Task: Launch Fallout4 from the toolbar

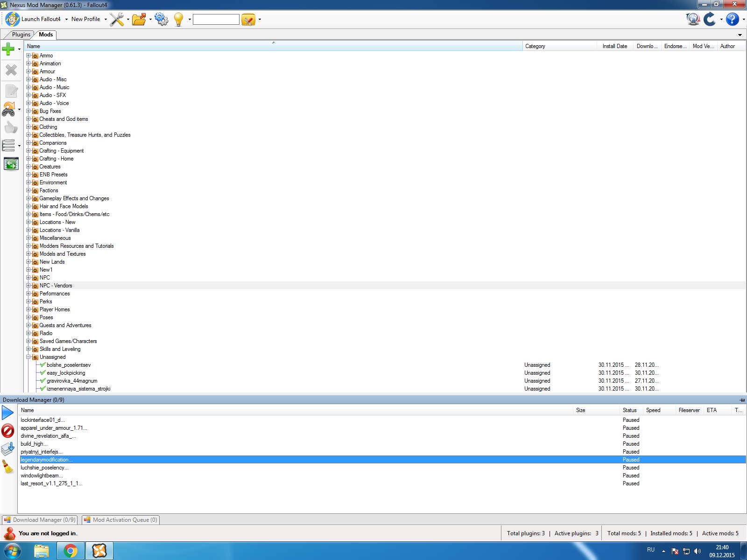Action: (x=33, y=19)
